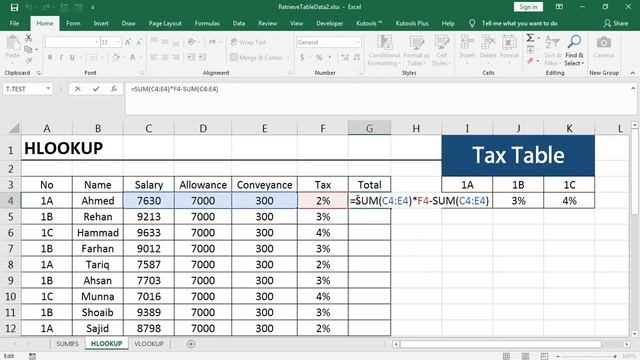Click the Format Painter brush icon

[x=29, y=60]
